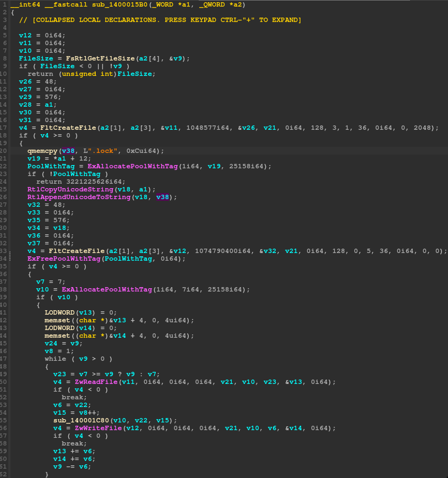Click the collapsed local declarations comment line
This screenshot has width=448, height=478.
(x=160, y=20)
